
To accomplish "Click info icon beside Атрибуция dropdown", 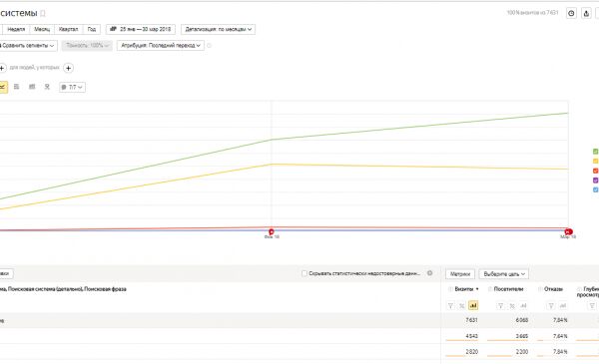I will (209, 46).
